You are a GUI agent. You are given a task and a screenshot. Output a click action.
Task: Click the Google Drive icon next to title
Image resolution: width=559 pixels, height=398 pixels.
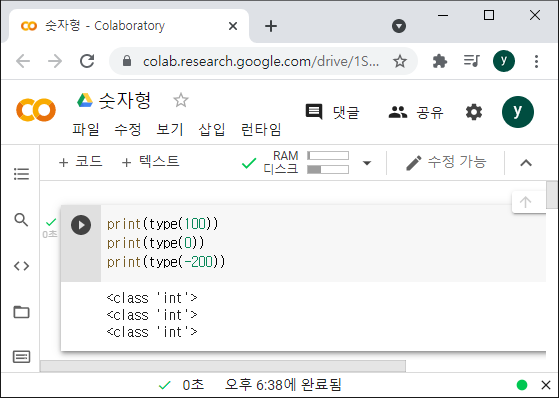coord(85,100)
